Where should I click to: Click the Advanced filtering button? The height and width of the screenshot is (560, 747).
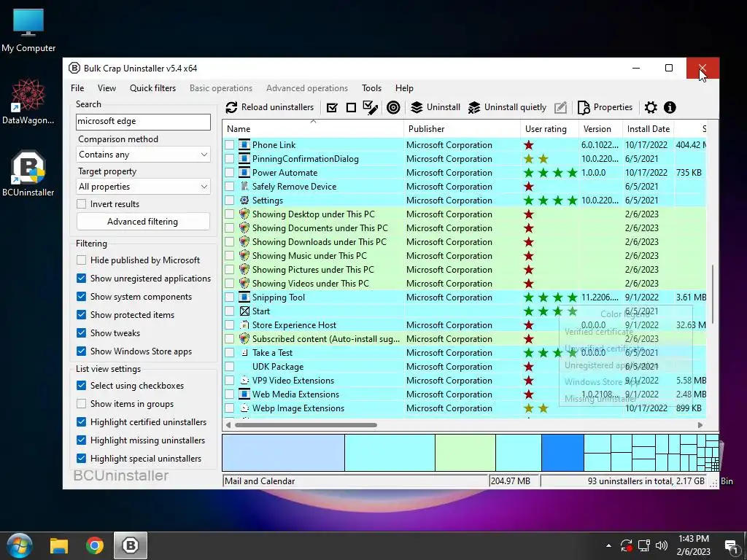click(x=143, y=222)
